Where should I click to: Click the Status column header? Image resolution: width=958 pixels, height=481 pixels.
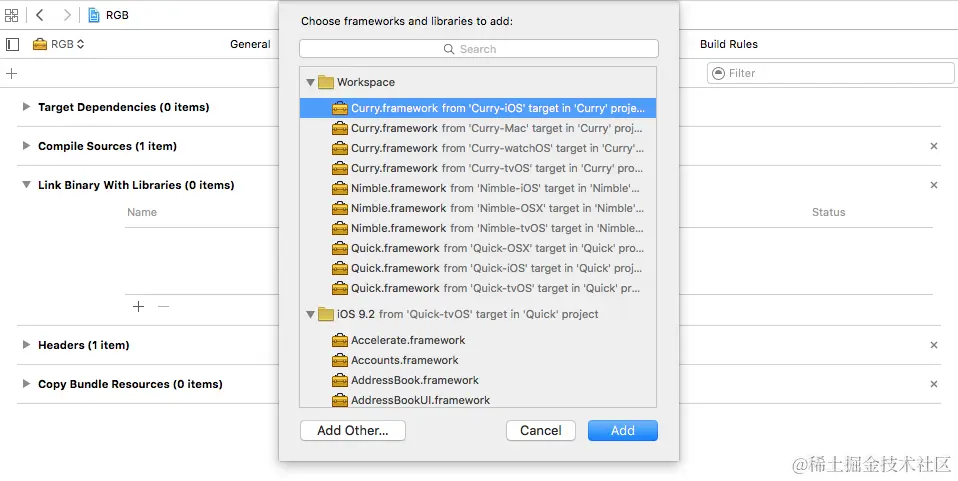(x=828, y=212)
